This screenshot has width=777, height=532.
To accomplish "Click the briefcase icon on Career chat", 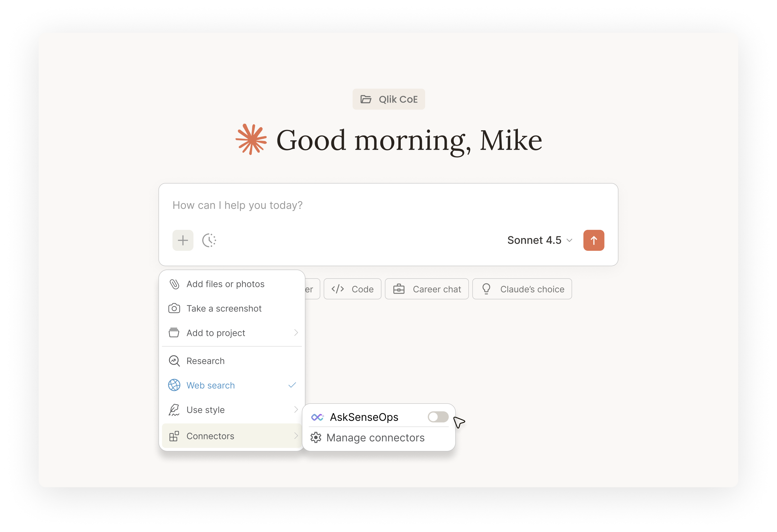I will coord(399,289).
